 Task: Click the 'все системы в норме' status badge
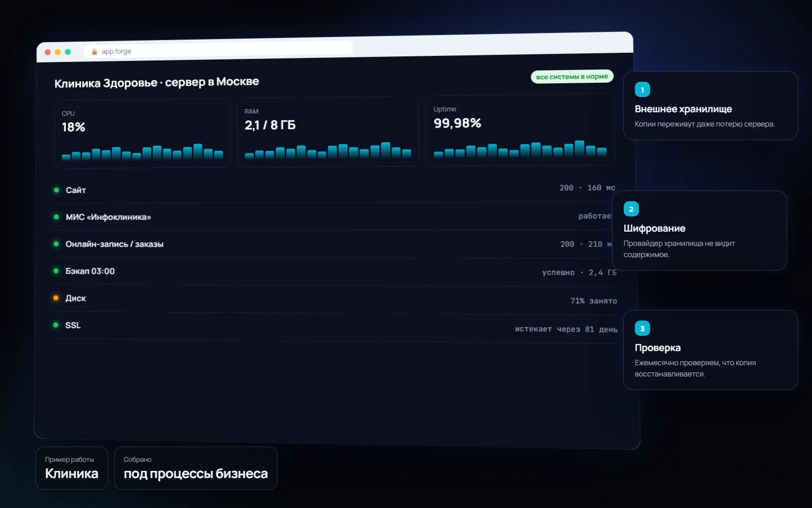pos(572,77)
